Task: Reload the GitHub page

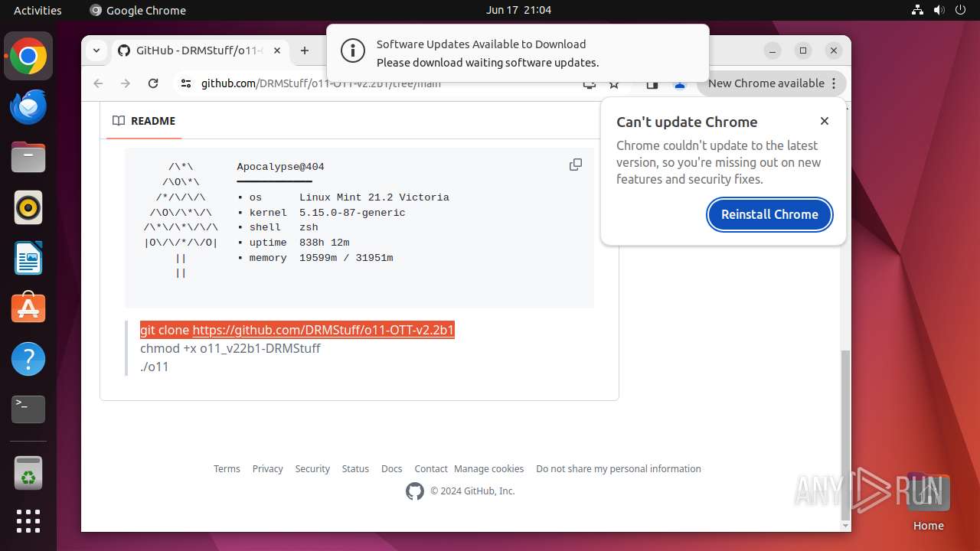Action: coord(153,83)
